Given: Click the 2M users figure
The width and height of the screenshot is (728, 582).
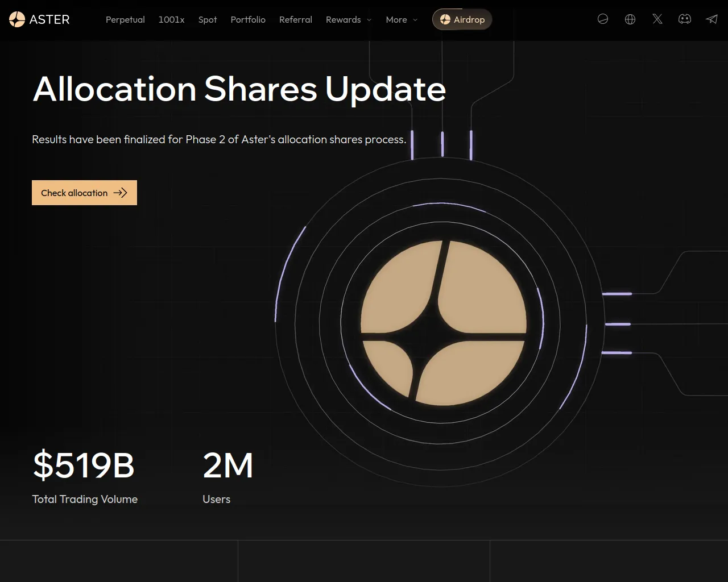Looking at the screenshot, I should click(228, 465).
